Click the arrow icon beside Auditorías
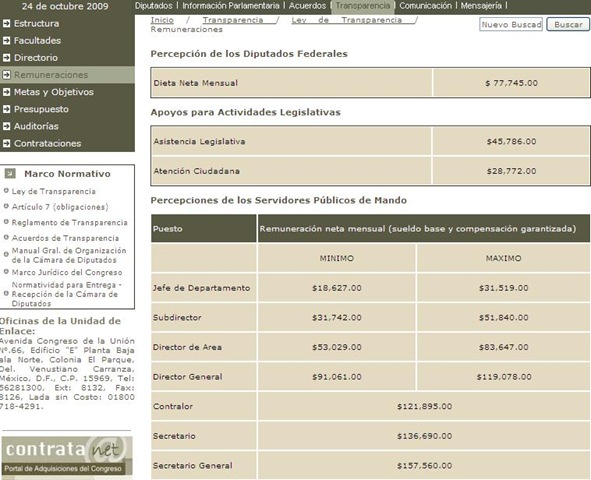Viewport: 591px width, 480px height. [6, 126]
